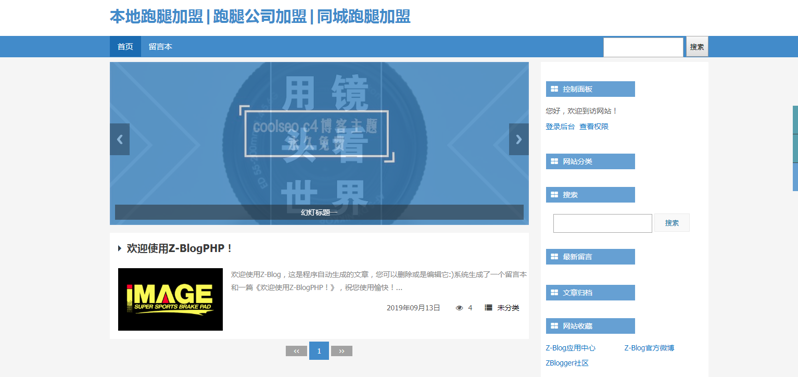Open article title 欢迎使用Z-BlogPHP！
Viewport: 798px width, 377px height.
click(180, 249)
